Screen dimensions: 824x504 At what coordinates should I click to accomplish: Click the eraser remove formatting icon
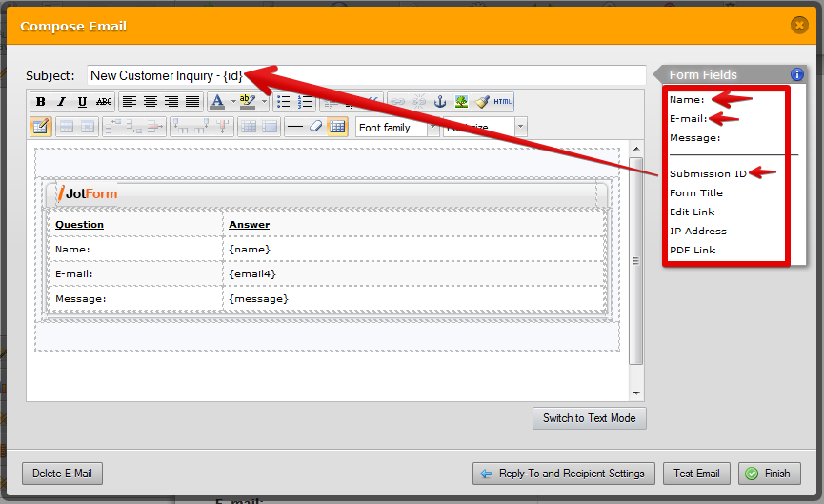316,127
